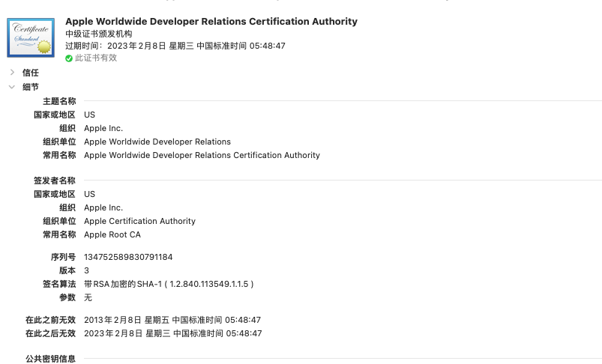Click the 过期时间 expiration line in header

[x=175, y=46]
